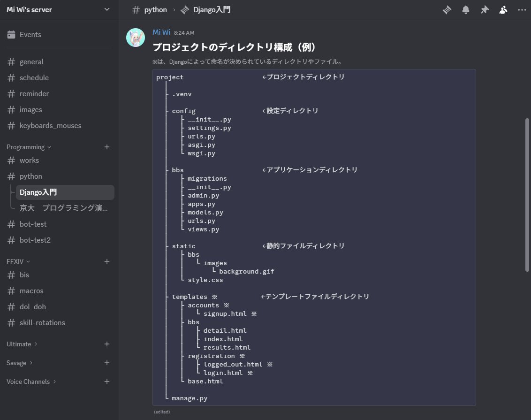Select the Django入門 thread in sidebar
The image size is (531, 420).
pos(65,192)
